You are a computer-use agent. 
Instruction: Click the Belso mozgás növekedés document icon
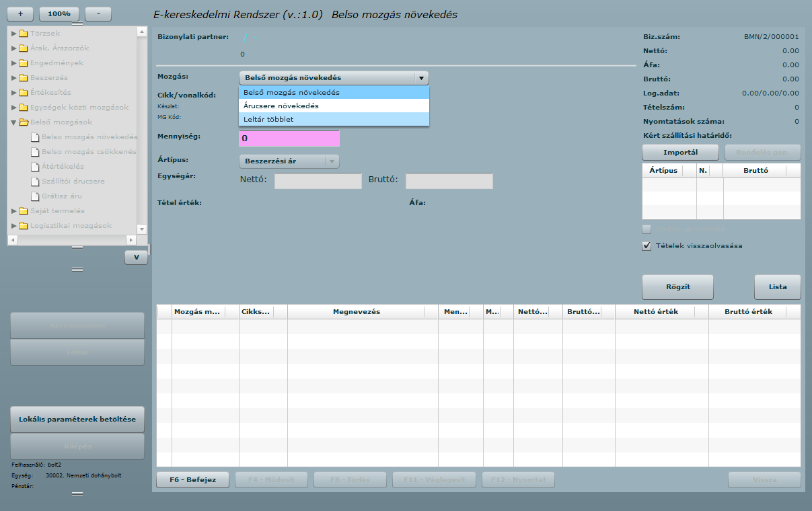(x=36, y=136)
